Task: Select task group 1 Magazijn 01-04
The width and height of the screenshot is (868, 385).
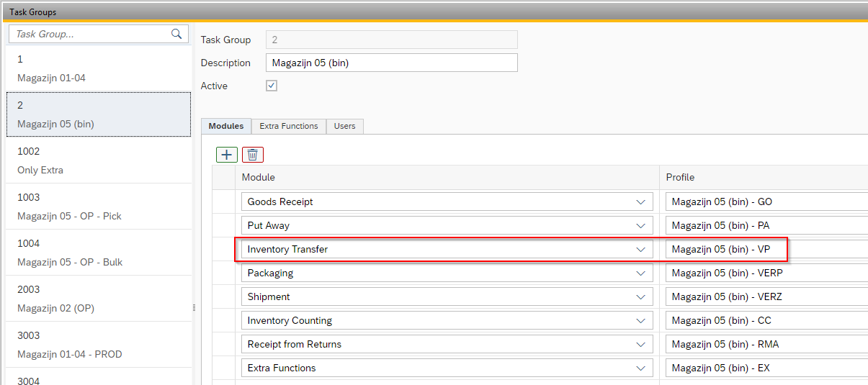Action: tap(99, 68)
